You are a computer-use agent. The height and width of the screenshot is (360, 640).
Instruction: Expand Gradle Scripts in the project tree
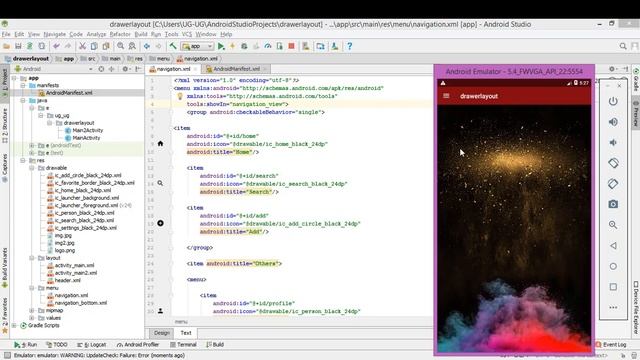(x=15, y=325)
